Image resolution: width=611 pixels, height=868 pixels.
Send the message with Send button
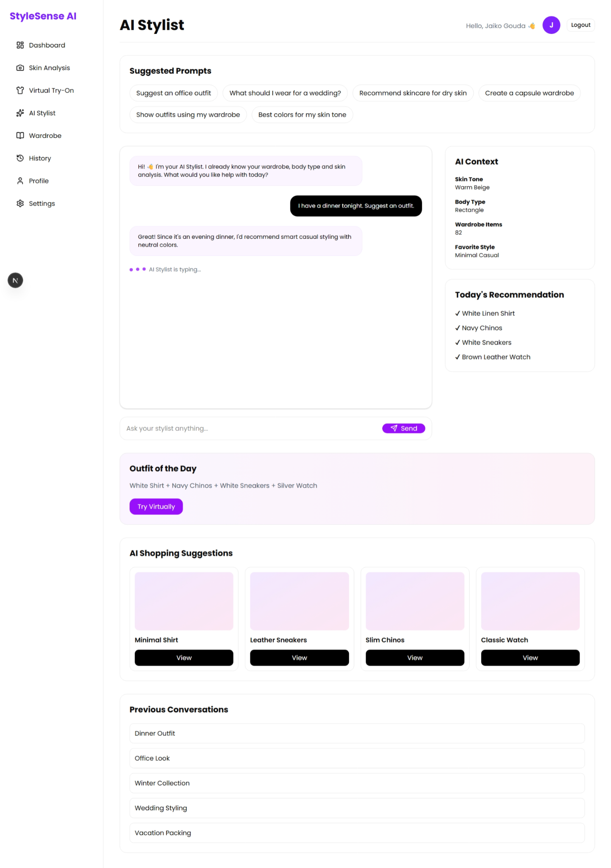coord(404,428)
